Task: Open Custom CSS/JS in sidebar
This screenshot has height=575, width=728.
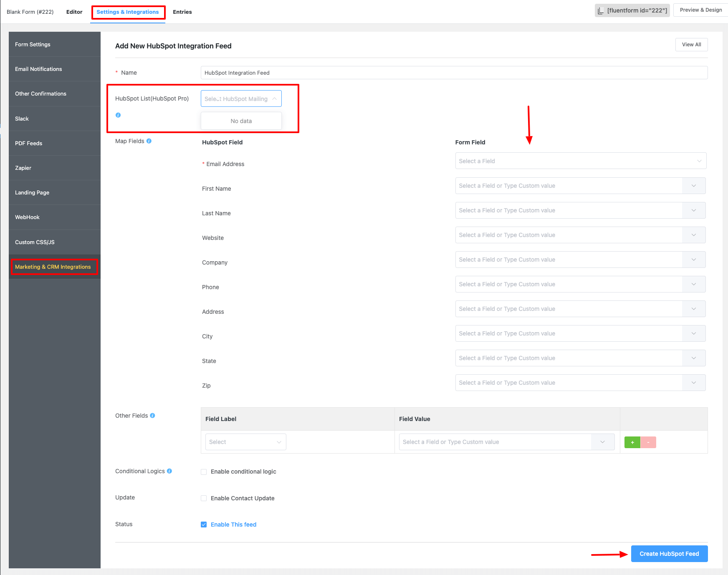Action: pyautogui.click(x=55, y=242)
